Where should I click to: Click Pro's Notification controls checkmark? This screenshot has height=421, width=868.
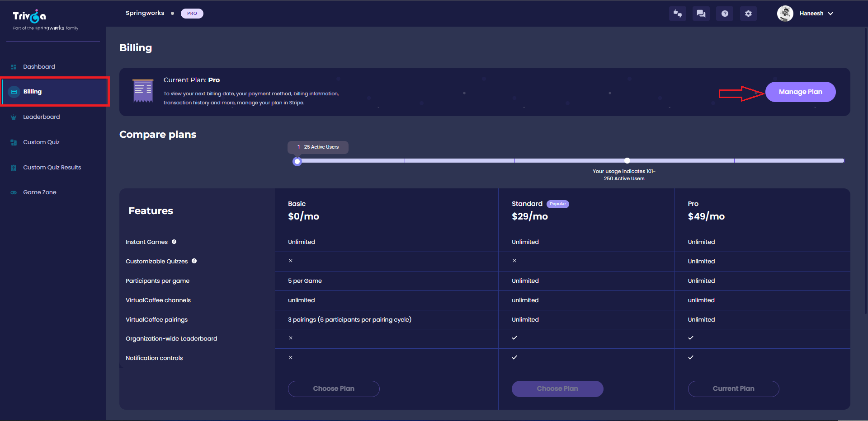click(691, 357)
